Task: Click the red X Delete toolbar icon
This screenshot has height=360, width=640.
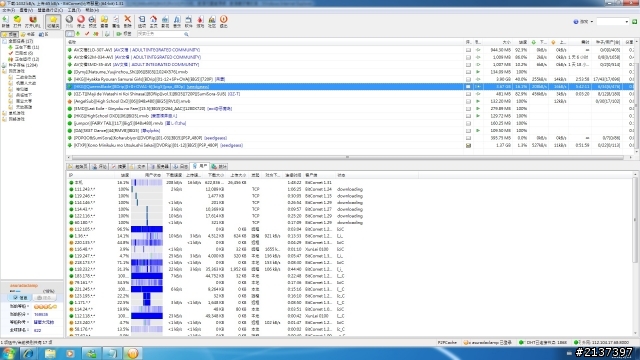Action: [127, 21]
